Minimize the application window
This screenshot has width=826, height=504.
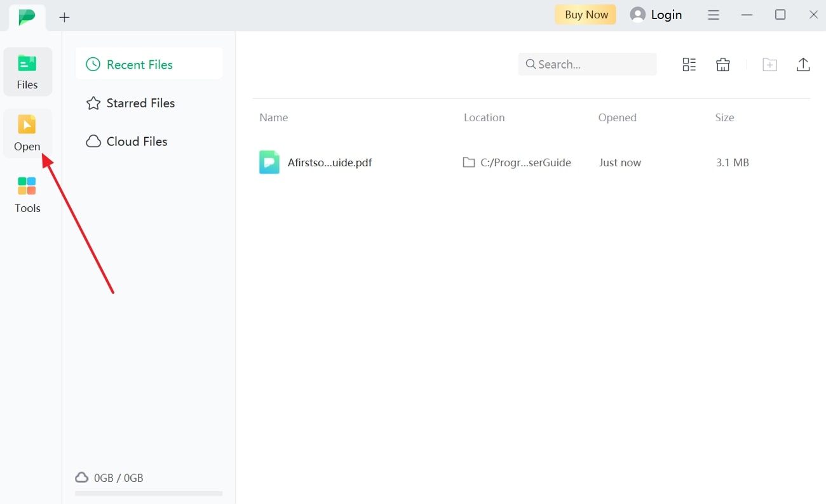[747, 15]
